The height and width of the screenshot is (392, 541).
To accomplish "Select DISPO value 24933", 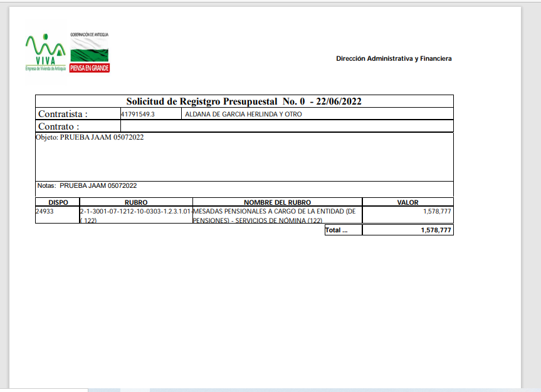I will (45, 211).
